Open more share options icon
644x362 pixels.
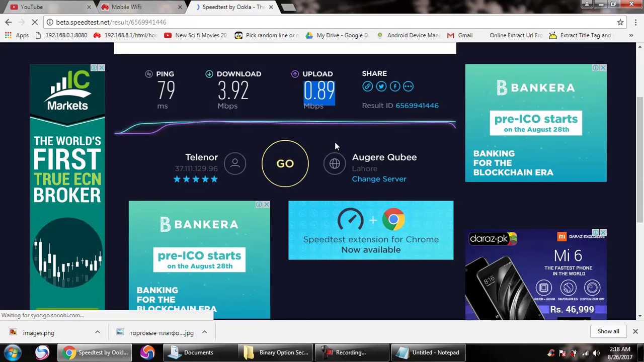point(408,86)
